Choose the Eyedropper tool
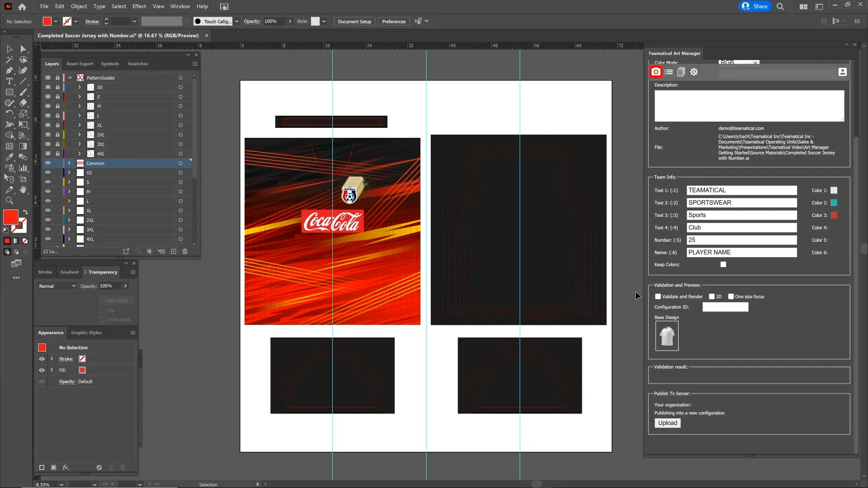This screenshot has width=868, height=488. click(9, 157)
